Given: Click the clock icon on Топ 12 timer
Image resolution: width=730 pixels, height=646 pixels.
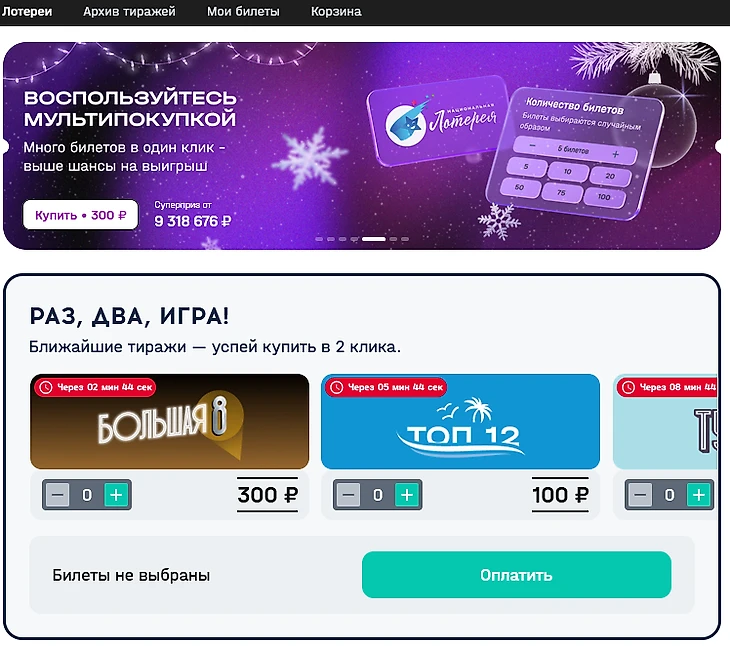Looking at the screenshot, I should pos(337,387).
